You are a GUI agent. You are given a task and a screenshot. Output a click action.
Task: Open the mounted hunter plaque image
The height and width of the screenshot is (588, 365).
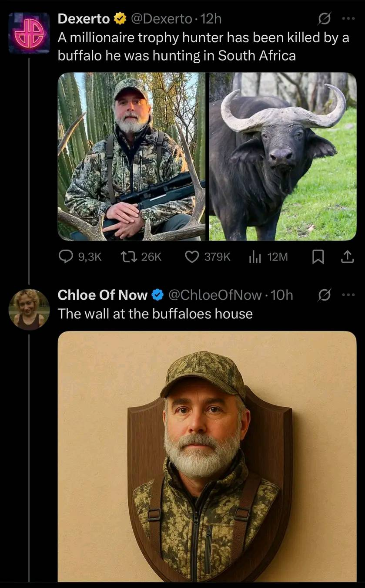pyautogui.click(x=207, y=456)
